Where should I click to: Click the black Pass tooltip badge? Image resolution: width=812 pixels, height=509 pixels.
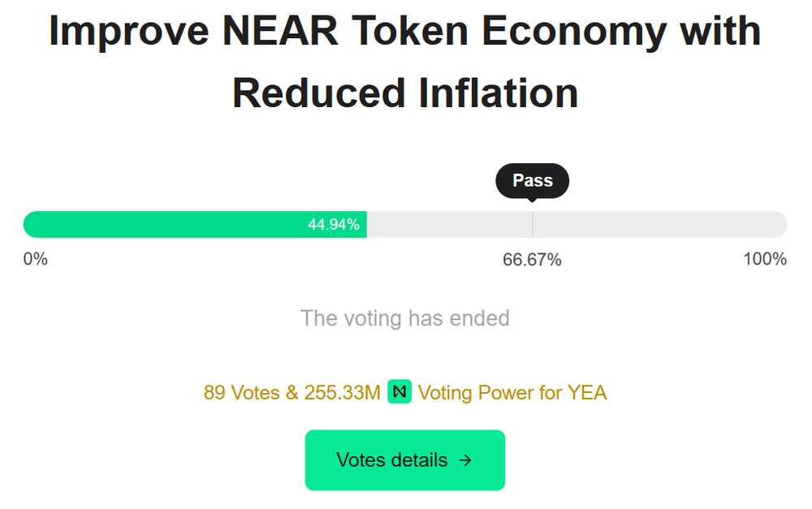point(532,181)
